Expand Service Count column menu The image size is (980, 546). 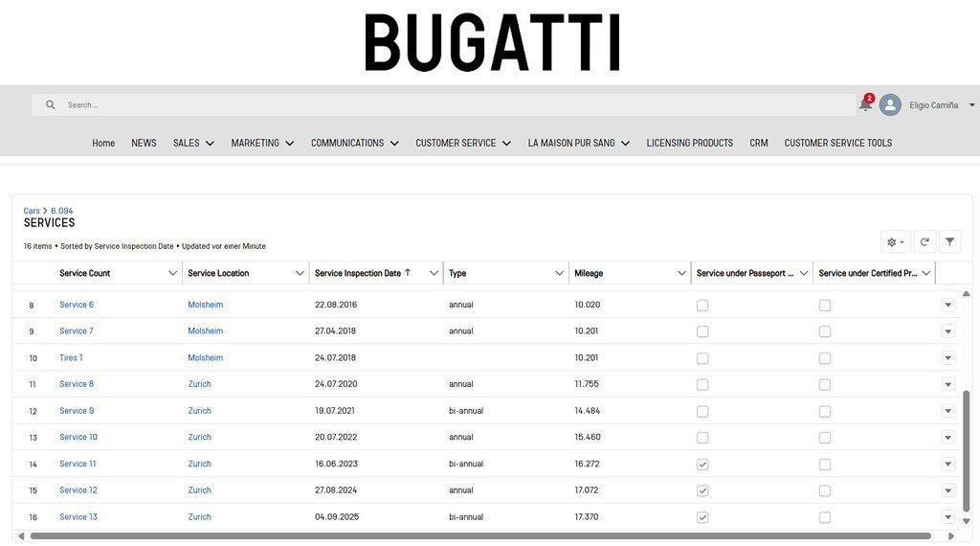tap(172, 273)
